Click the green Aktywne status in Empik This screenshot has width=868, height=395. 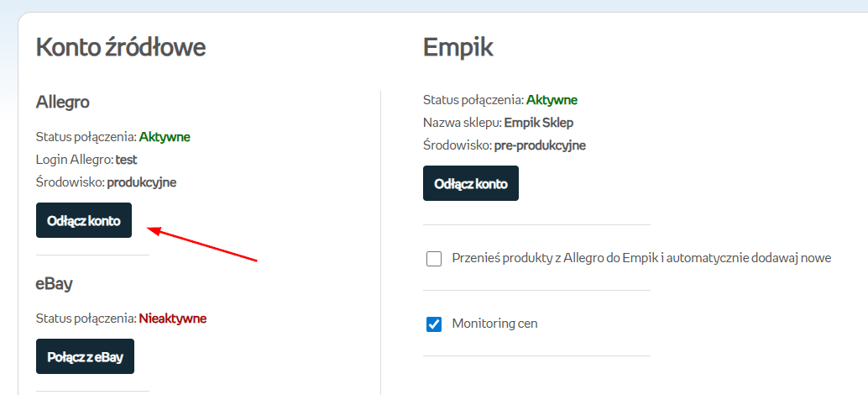click(x=552, y=100)
